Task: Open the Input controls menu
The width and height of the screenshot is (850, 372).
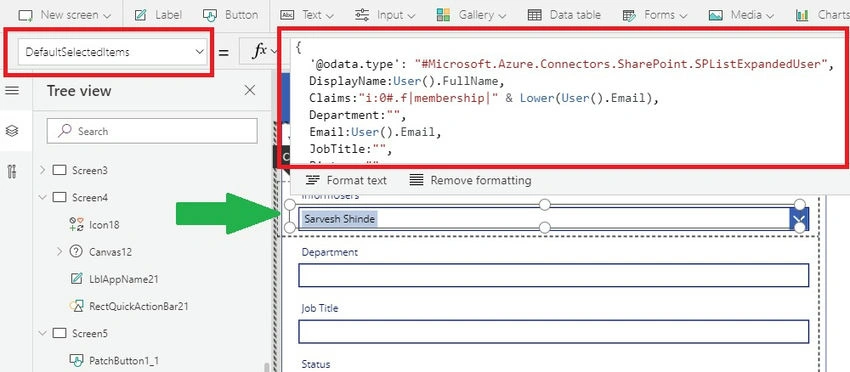Action: pos(384,15)
